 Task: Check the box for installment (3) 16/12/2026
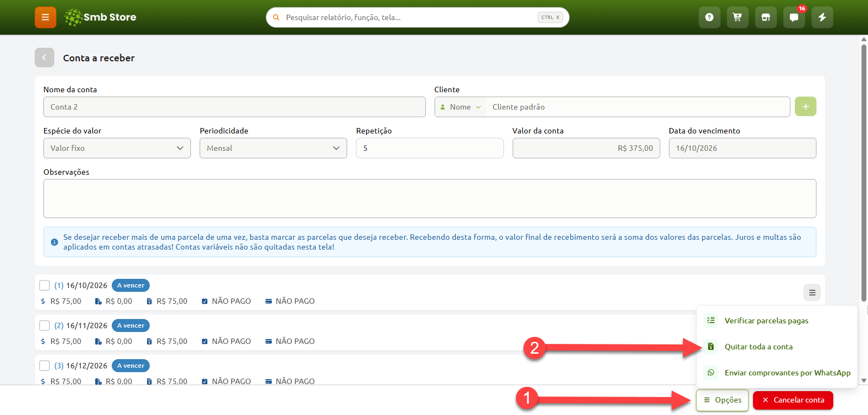44,366
